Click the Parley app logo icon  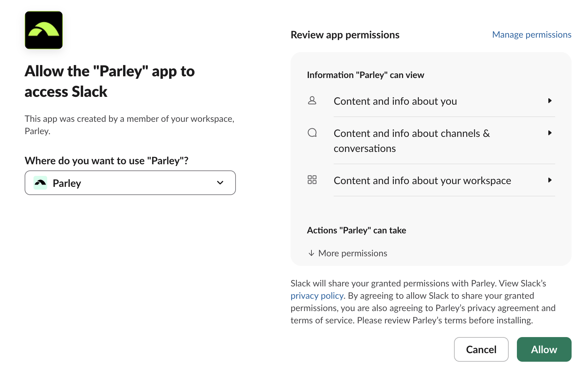click(x=44, y=30)
